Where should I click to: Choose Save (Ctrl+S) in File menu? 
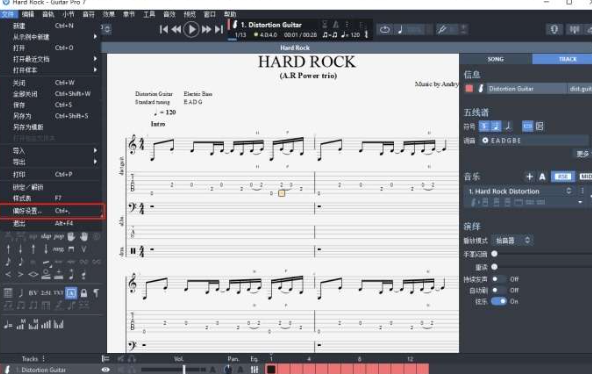click(x=52, y=105)
